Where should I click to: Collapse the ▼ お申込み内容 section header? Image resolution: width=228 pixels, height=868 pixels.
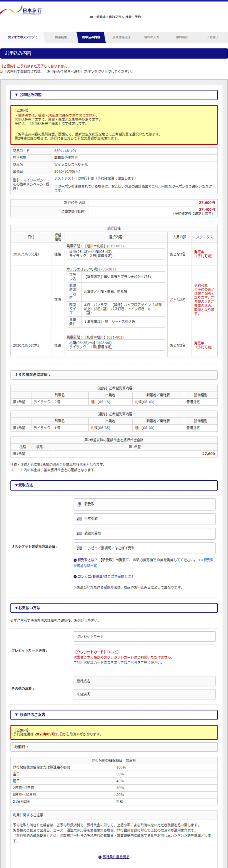[114, 95]
